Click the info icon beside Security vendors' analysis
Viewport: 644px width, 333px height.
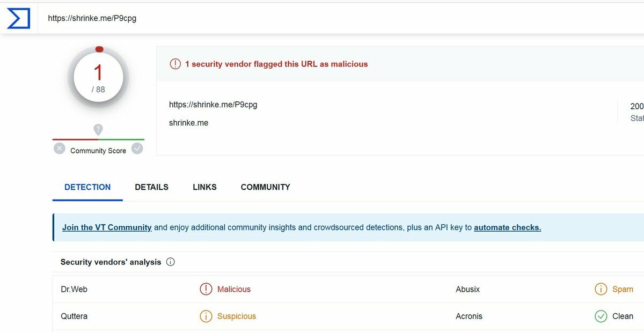pos(171,262)
